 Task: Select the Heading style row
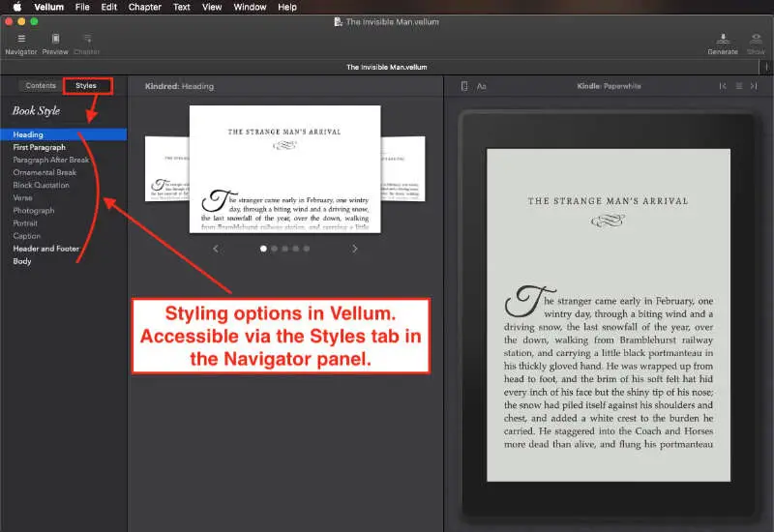click(64, 134)
